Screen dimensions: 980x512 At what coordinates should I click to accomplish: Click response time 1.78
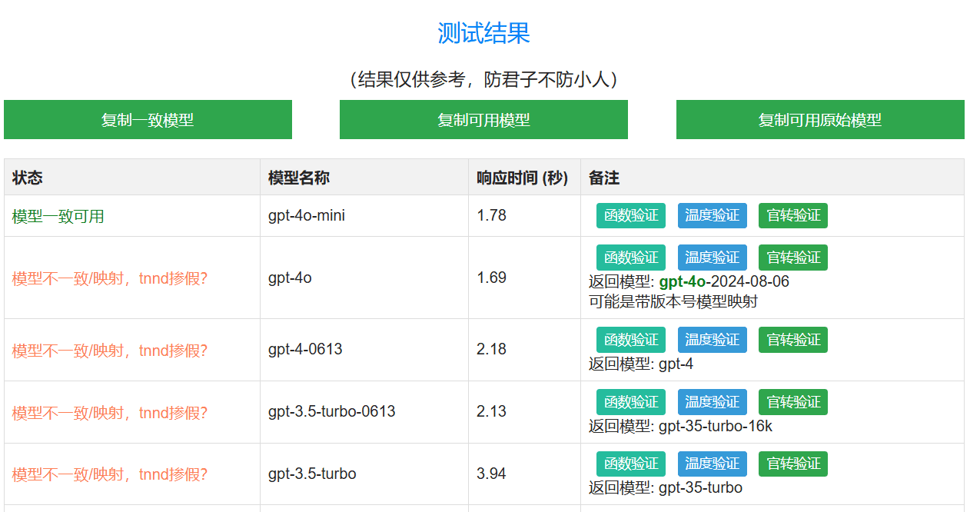pyautogui.click(x=492, y=215)
